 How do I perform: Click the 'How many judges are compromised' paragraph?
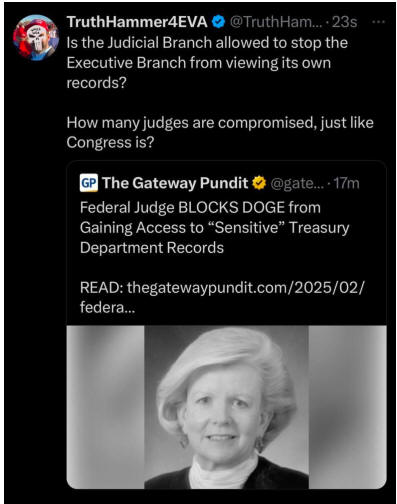pos(220,132)
